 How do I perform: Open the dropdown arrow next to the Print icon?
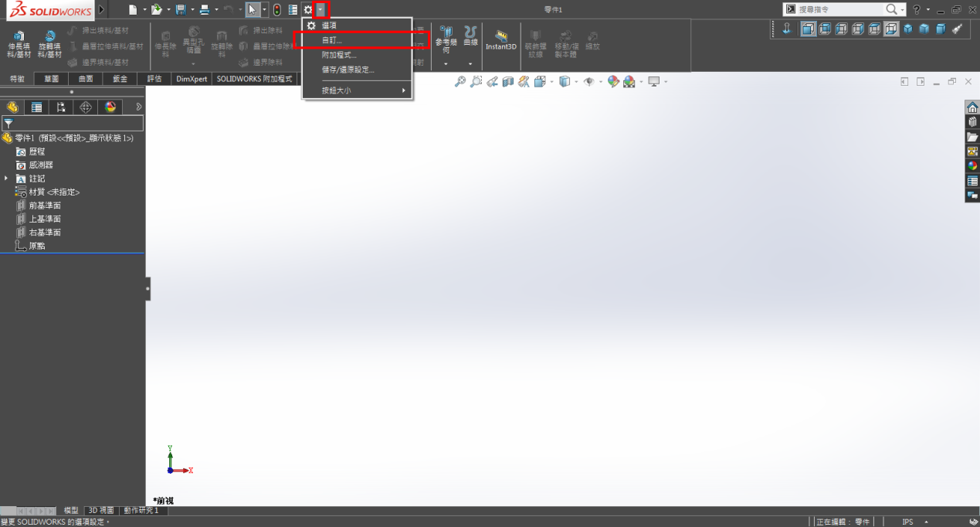216,10
